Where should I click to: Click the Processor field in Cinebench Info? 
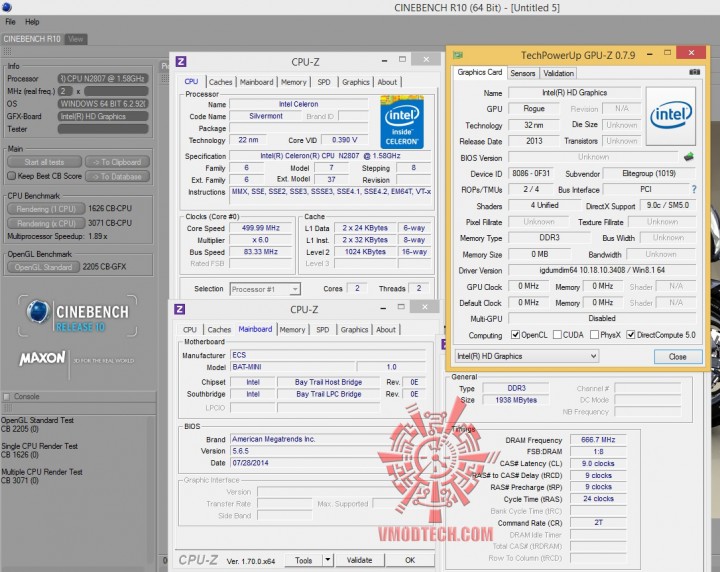[103, 79]
